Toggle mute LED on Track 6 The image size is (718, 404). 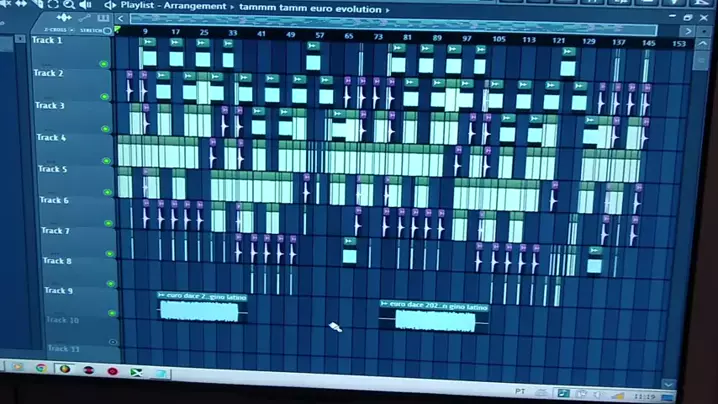pos(109,223)
